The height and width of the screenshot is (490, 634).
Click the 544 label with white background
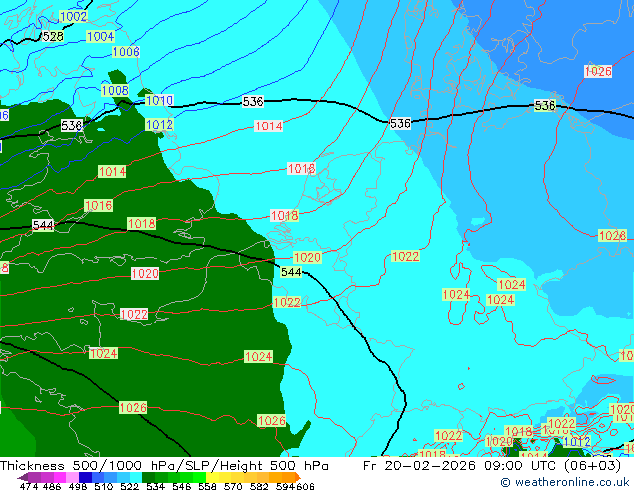click(43, 225)
